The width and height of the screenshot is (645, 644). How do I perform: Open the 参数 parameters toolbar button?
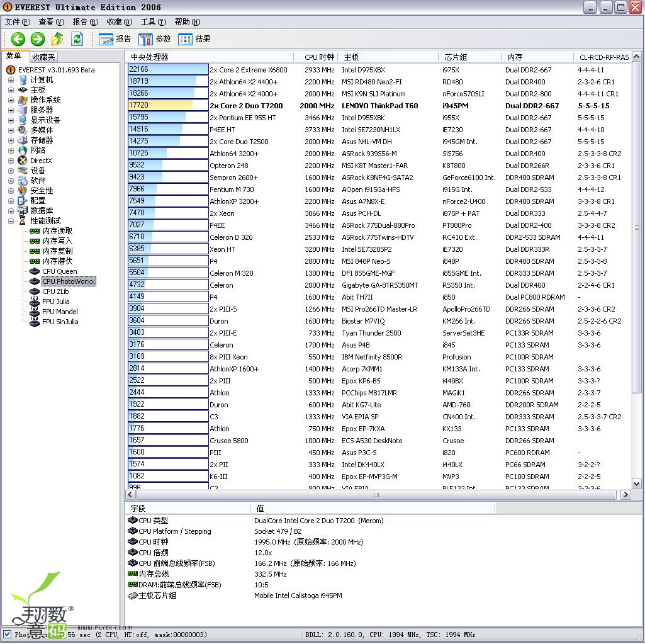pyautogui.click(x=155, y=39)
